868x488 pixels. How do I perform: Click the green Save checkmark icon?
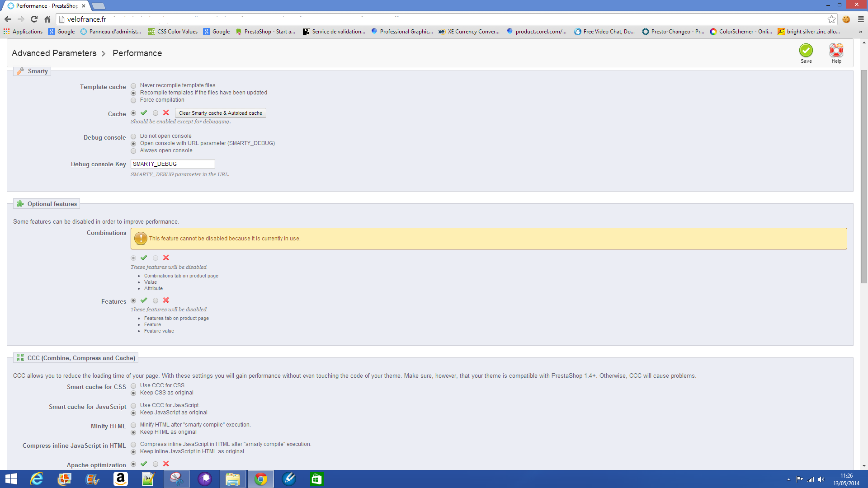tap(806, 51)
